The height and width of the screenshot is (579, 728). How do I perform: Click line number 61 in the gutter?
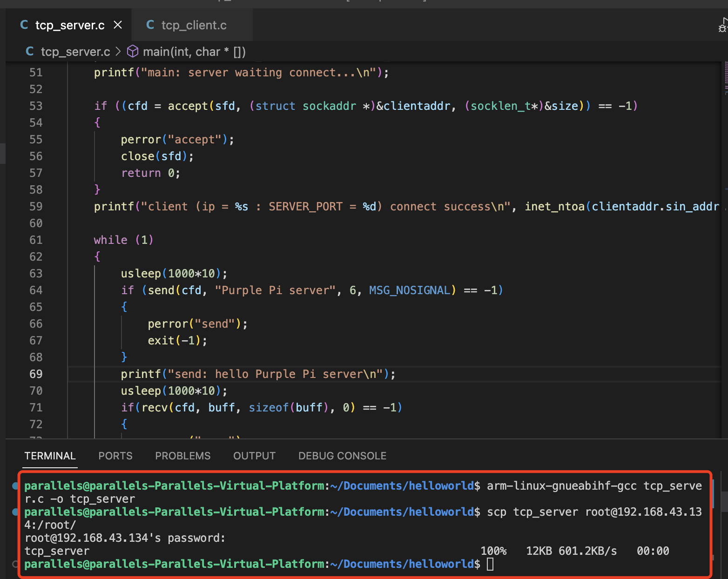click(36, 240)
